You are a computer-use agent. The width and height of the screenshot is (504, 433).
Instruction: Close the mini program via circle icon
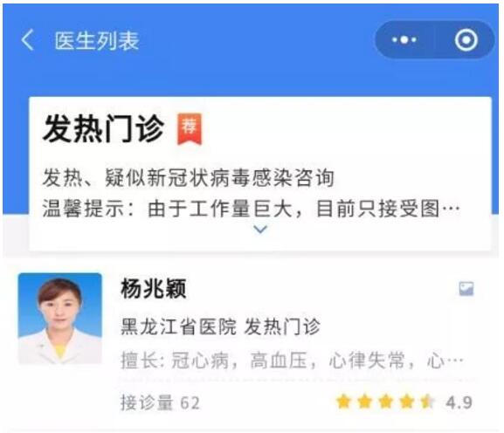coord(466,40)
